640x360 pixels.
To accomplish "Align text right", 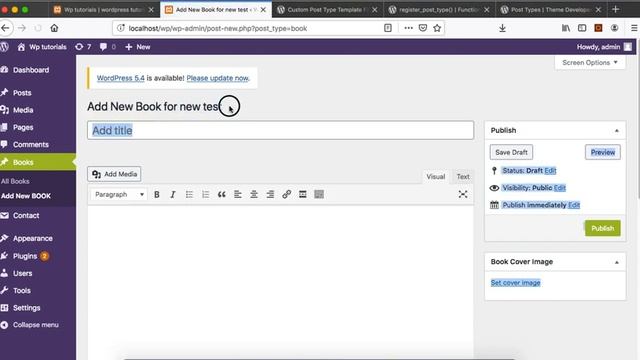I will pos(270,195).
